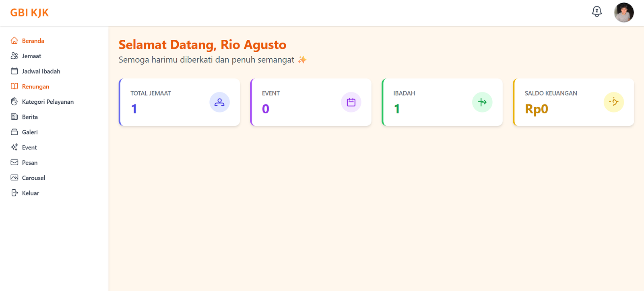Open the Berita menu item
Image resolution: width=644 pixels, height=291 pixels.
(30, 117)
